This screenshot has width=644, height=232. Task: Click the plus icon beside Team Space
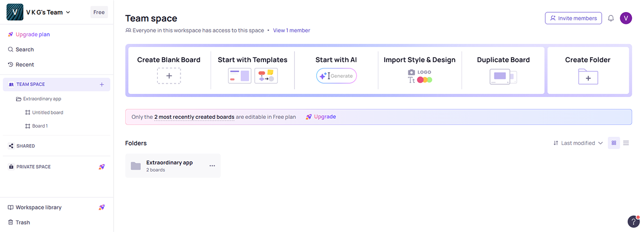102,85
